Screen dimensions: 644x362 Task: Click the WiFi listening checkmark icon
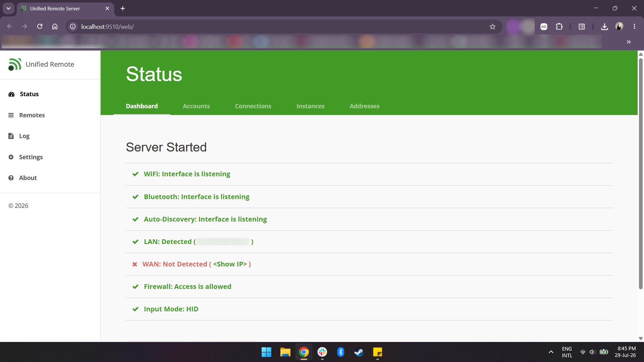pyautogui.click(x=136, y=174)
